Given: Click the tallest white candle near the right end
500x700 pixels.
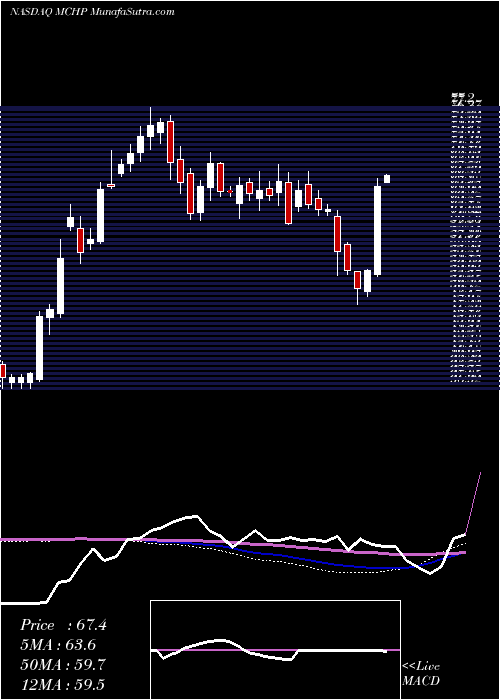Looking at the screenshot, I should click(x=378, y=230).
